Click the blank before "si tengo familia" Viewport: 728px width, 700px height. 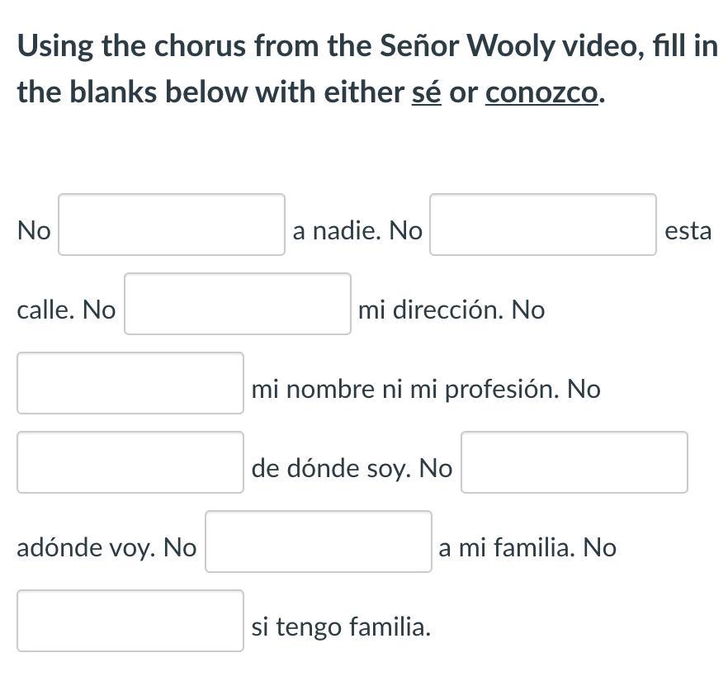coord(130,621)
